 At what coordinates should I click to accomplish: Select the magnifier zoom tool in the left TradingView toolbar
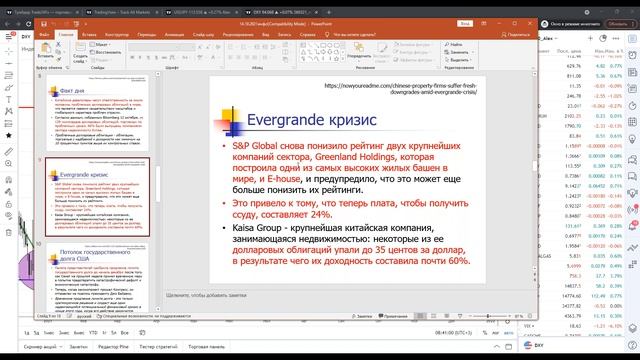pos(9,164)
